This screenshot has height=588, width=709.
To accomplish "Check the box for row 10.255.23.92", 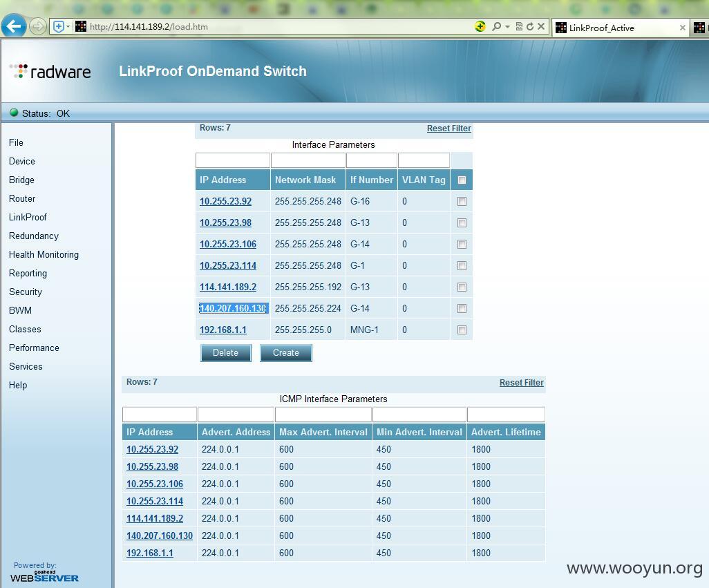I will (x=462, y=202).
